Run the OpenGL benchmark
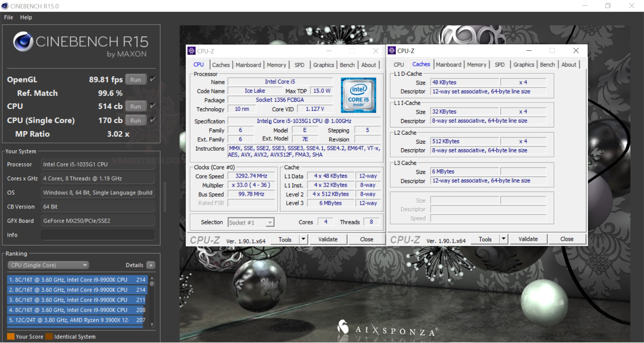The width and height of the screenshot is (644, 343). point(136,80)
